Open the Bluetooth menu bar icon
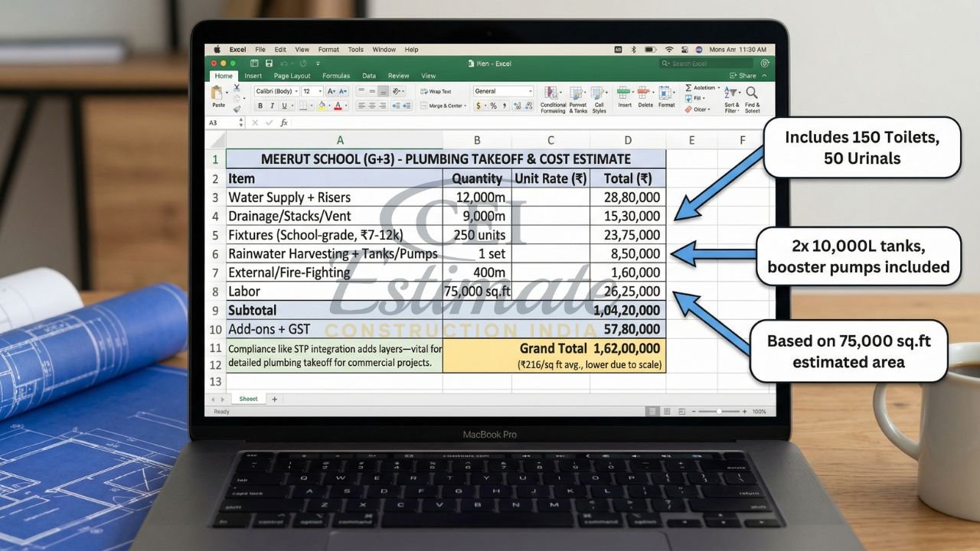 633,50
